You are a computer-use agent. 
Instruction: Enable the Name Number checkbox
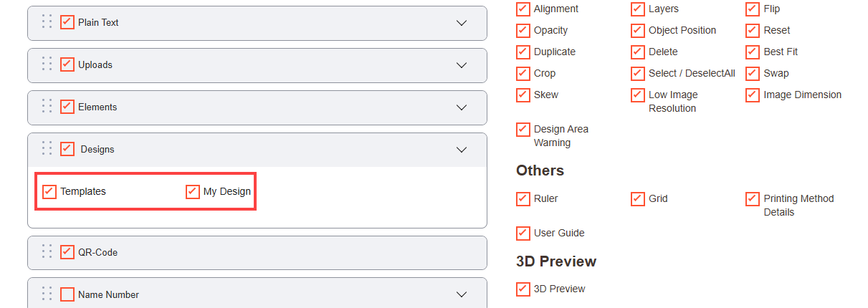tap(67, 294)
